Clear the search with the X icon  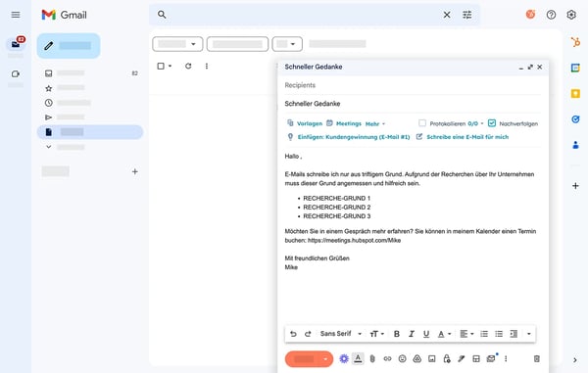pyautogui.click(x=447, y=15)
